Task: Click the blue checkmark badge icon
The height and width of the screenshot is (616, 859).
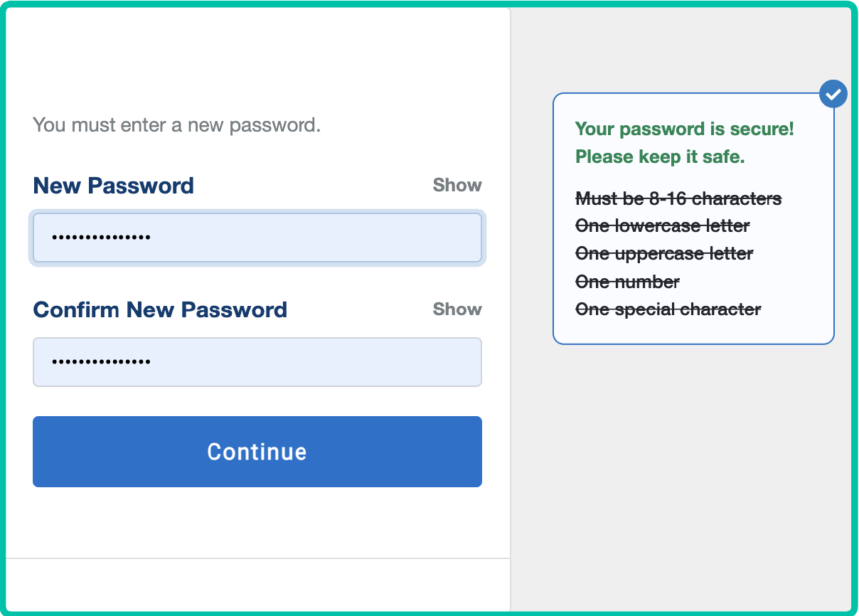Action: 833,93
